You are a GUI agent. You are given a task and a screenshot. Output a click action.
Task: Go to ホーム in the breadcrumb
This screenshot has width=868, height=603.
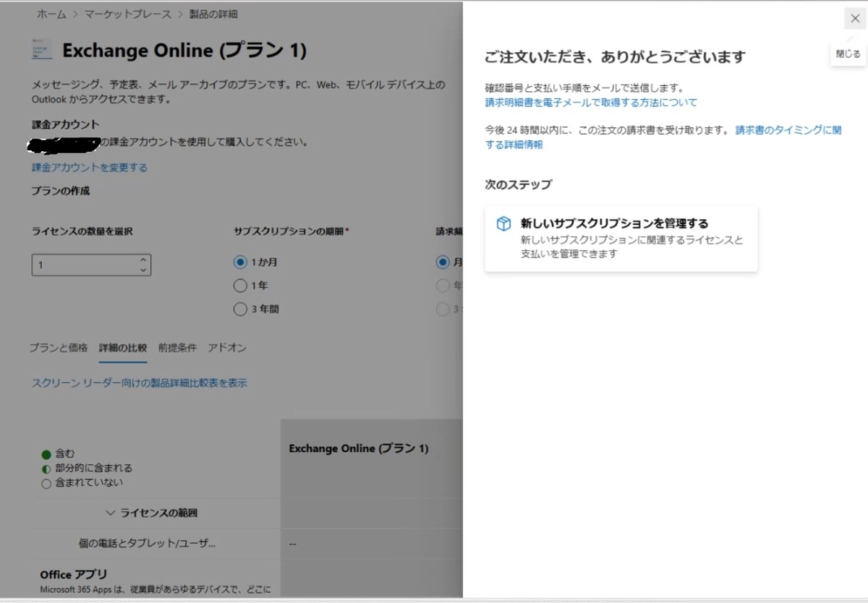click(x=51, y=14)
